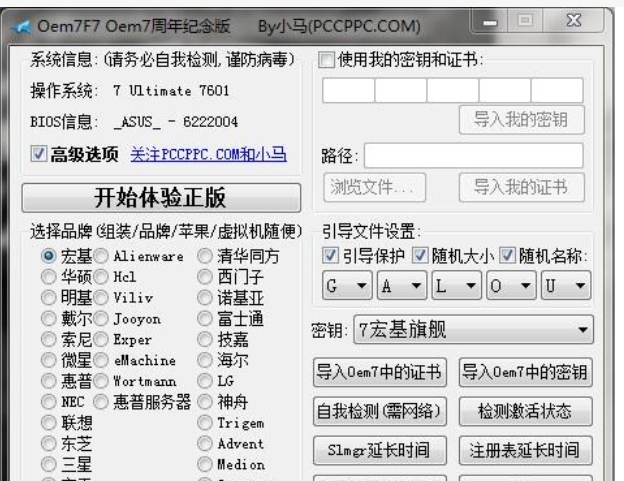Screen dimensions: 624x481
Task: Select the Exper radio button
Action: click(x=101, y=339)
